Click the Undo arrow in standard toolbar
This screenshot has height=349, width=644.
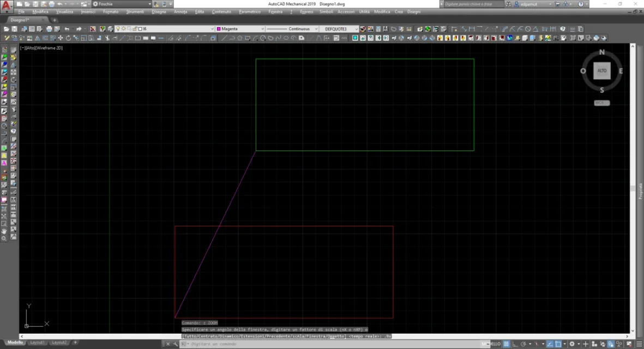67,29
